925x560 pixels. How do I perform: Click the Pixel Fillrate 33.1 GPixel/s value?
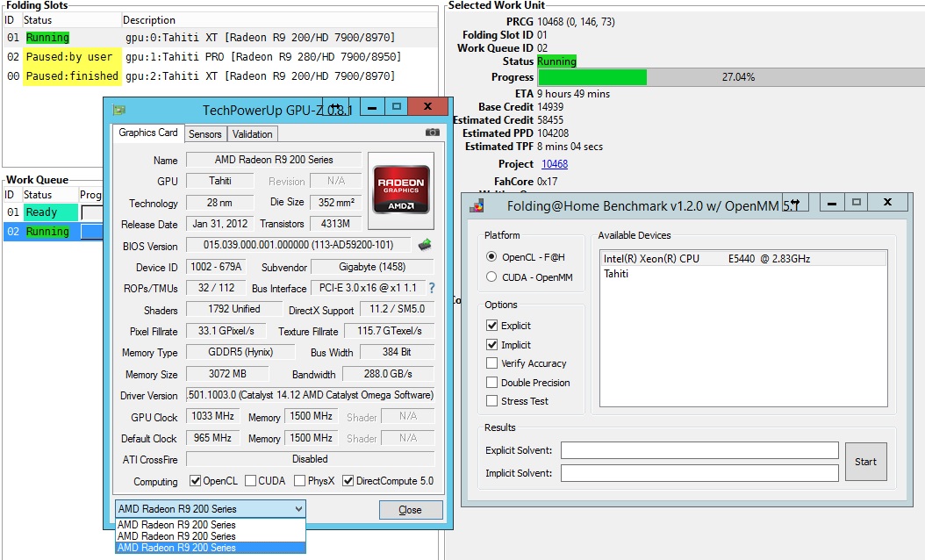coord(226,330)
